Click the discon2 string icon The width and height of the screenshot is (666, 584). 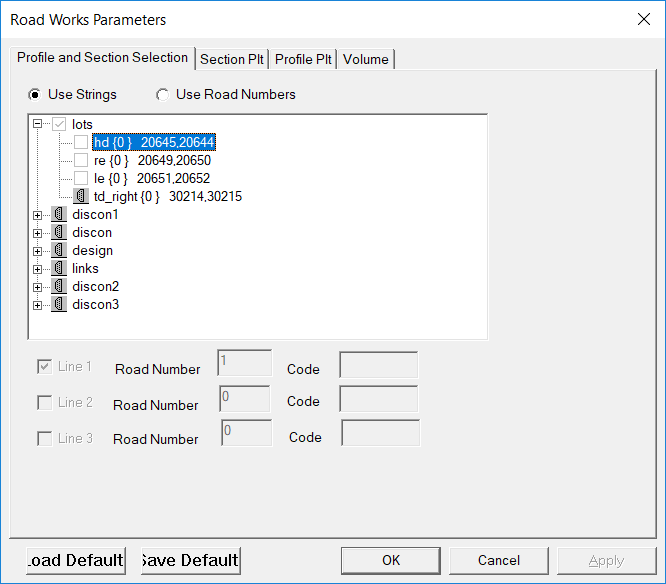point(59,287)
